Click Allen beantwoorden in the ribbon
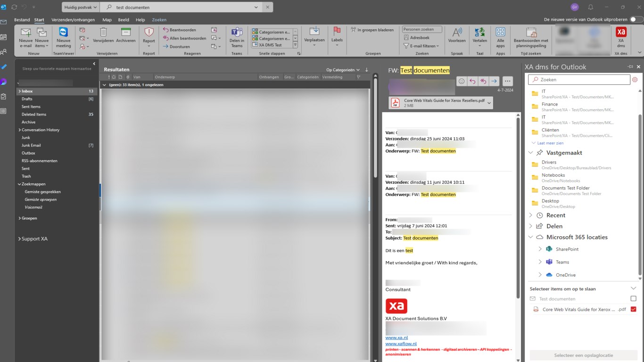Image resolution: width=644 pixels, height=362 pixels. click(x=184, y=38)
